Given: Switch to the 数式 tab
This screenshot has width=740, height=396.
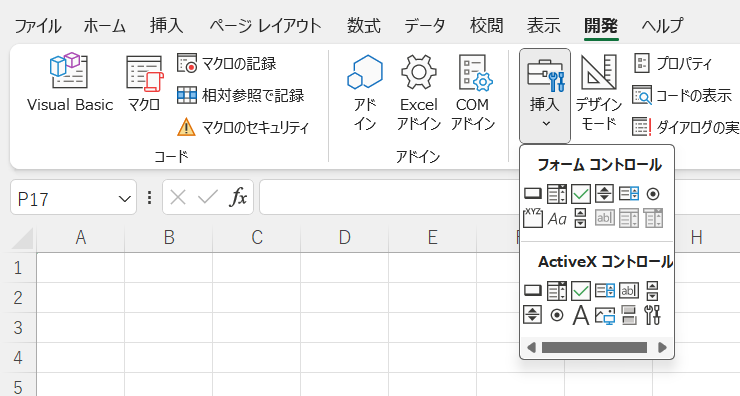Looking at the screenshot, I should coord(363,25).
